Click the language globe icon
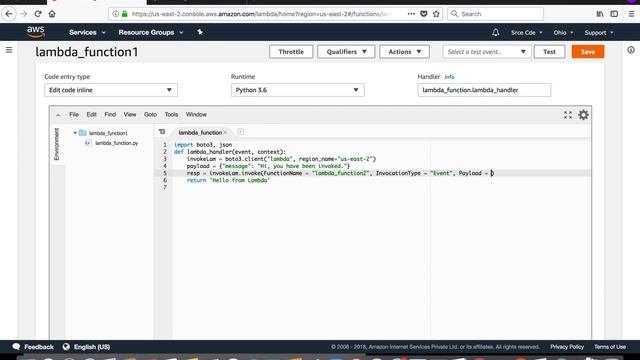 point(66,347)
